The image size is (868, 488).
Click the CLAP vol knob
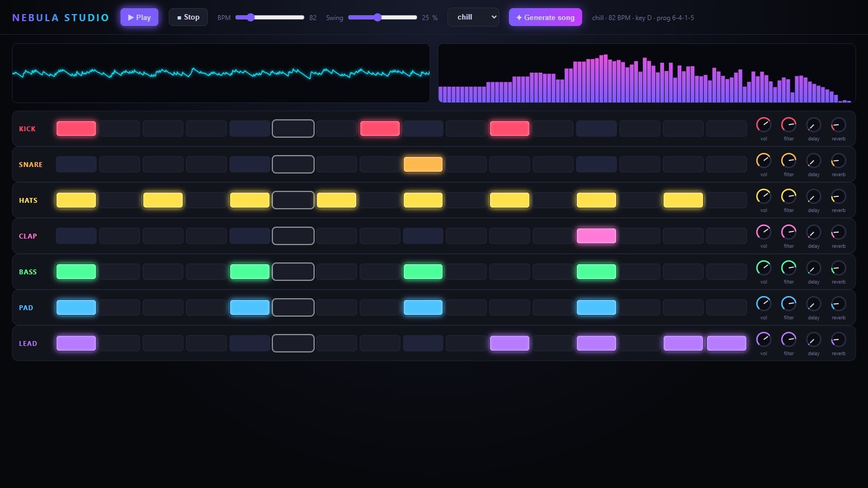763,232
